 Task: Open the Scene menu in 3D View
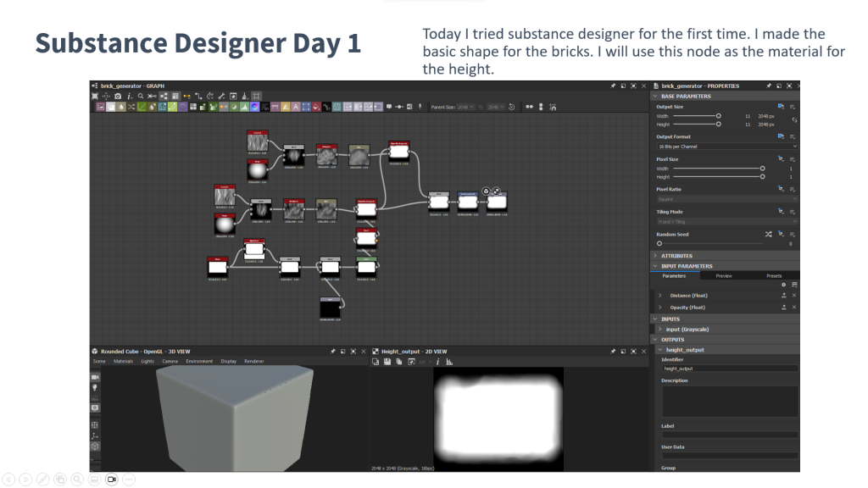pyautogui.click(x=99, y=361)
